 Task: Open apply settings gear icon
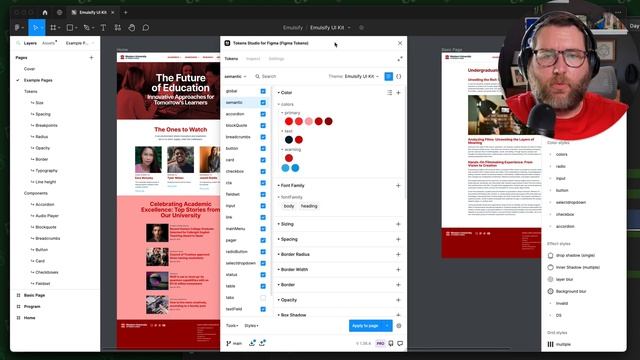click(399, 326)
